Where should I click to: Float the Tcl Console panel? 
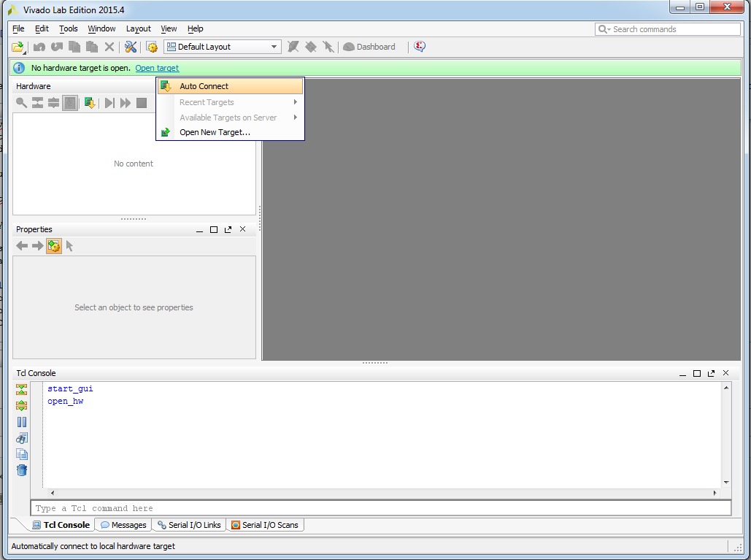(712, 374)
